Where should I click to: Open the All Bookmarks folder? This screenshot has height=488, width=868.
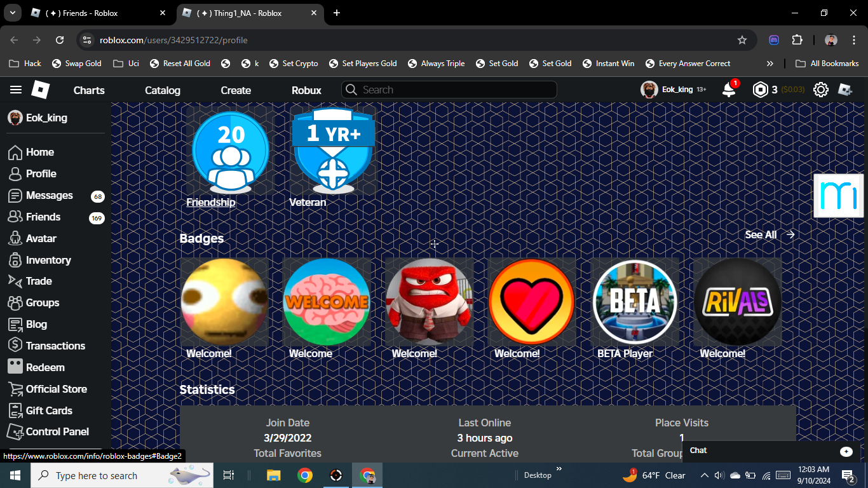(827, 64)
